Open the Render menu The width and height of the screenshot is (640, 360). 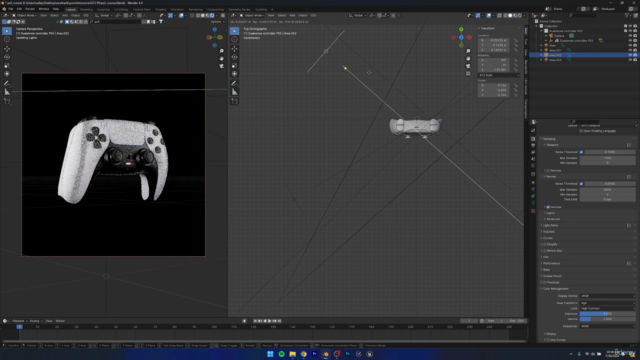click(x=30, y=9)
